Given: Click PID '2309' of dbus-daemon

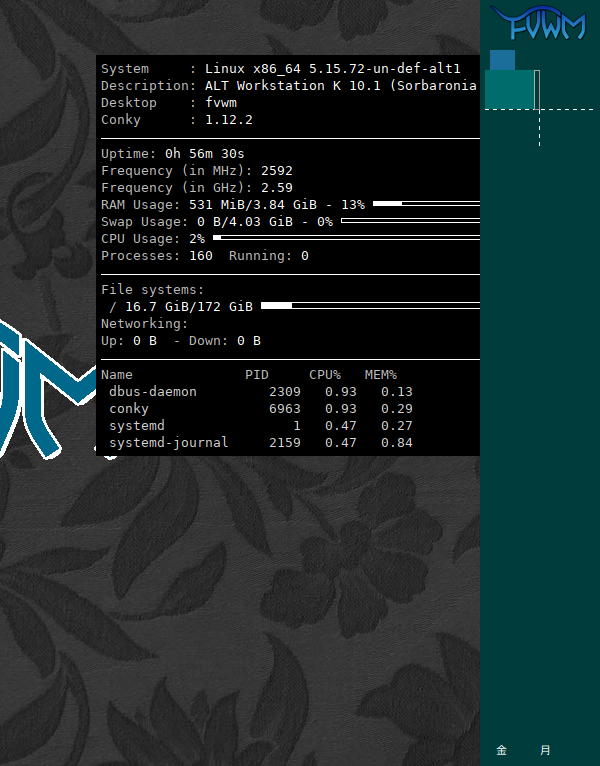Looking at the screenshot, I should click(285, 392).
